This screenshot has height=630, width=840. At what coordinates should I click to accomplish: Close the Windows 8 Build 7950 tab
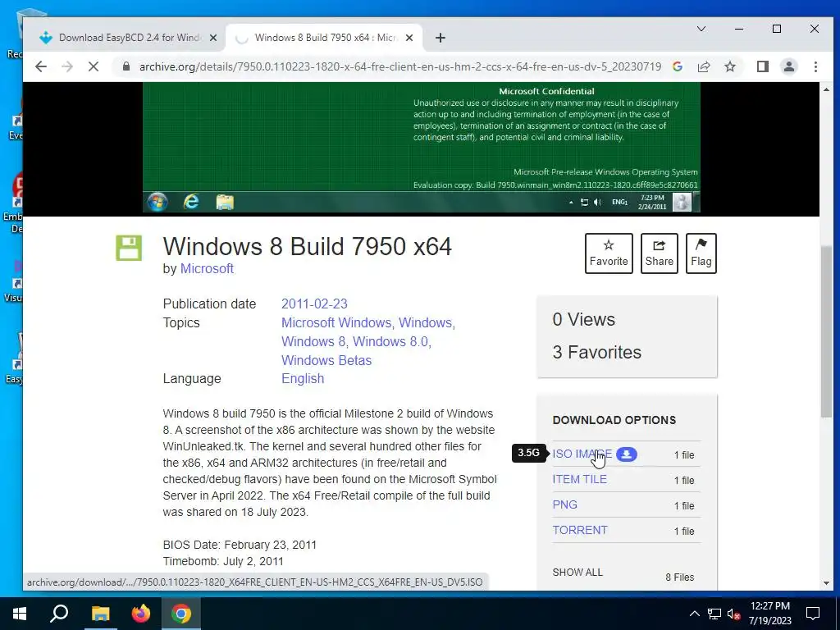(x=409, y=38)
